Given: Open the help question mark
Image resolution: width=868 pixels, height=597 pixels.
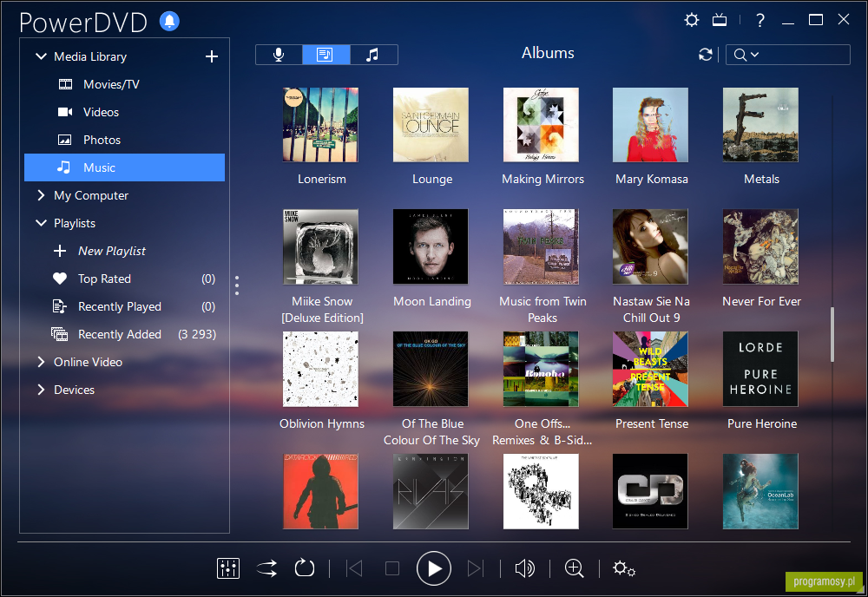Looking at the screenshot, I should [760, 21].
